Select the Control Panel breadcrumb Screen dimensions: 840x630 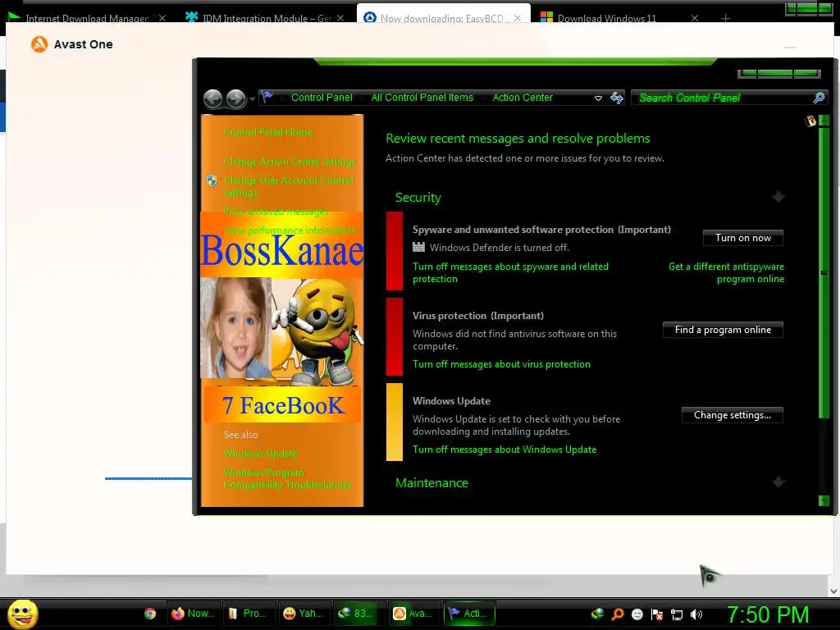pos(322,98)
